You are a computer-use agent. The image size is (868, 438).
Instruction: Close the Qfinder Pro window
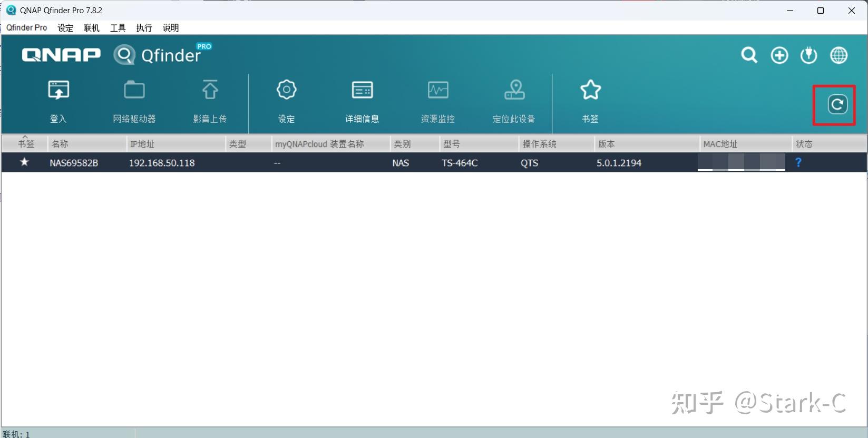tap(851, 11)
